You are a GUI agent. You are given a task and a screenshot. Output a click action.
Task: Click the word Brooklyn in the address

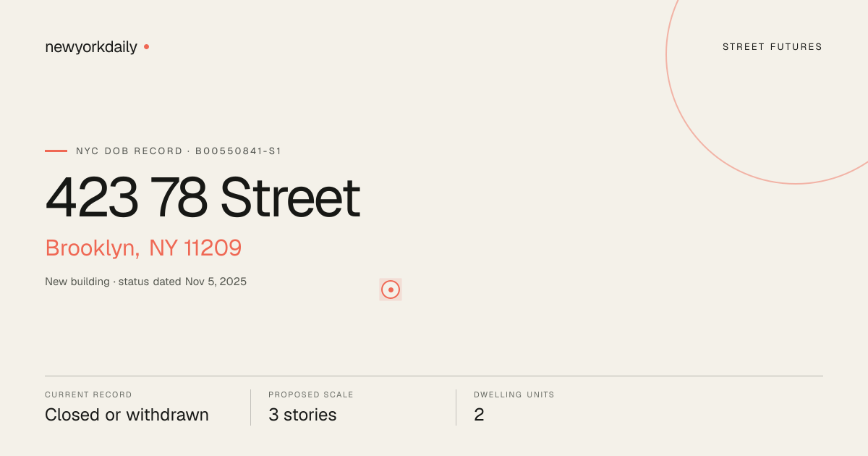tap(93, 248)
